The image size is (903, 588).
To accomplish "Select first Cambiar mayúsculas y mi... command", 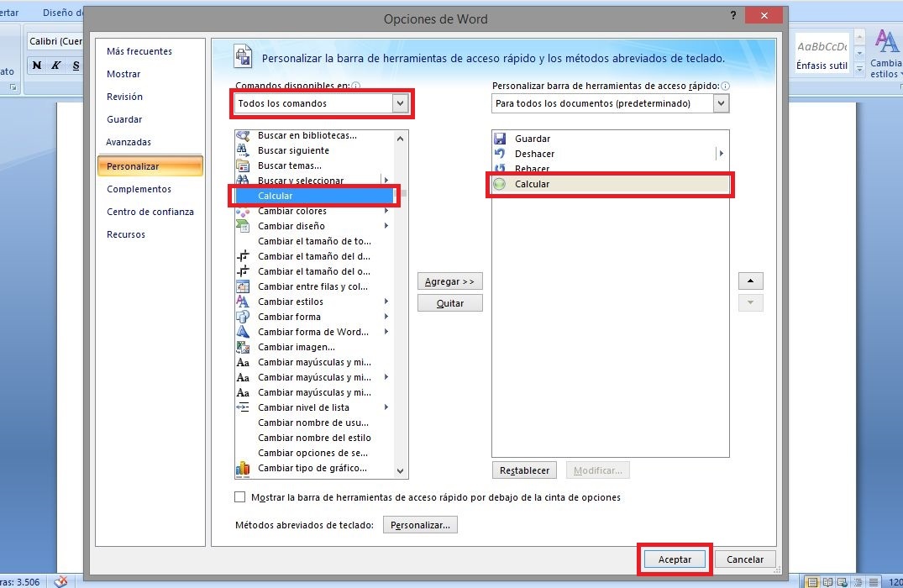I will click(314, 362).
